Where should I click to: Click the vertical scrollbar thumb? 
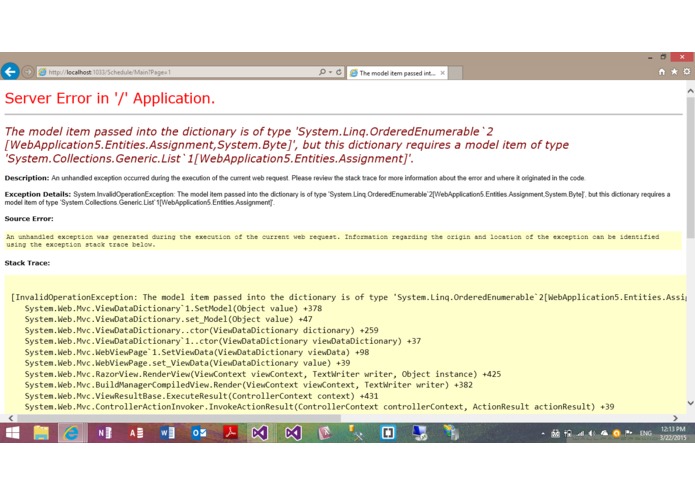tap(691, 168)
